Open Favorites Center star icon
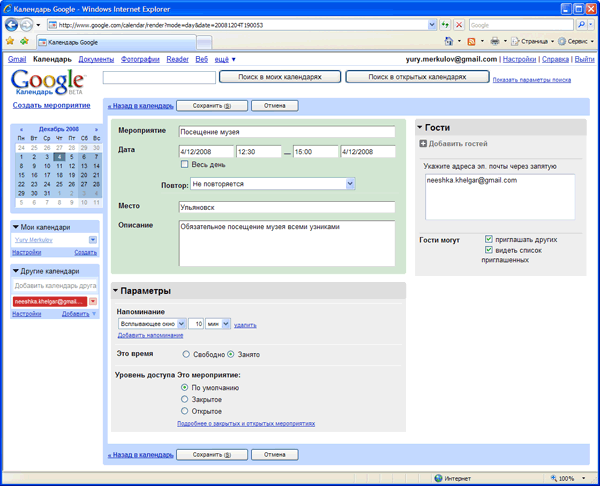 point(10,41)
